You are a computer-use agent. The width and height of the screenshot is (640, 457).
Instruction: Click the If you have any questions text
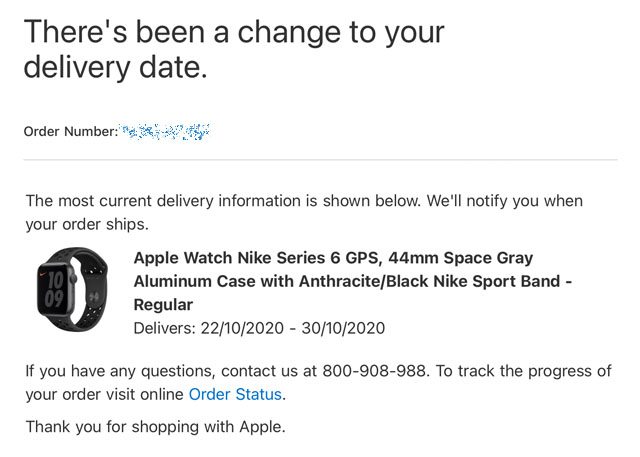click(119, 371)
